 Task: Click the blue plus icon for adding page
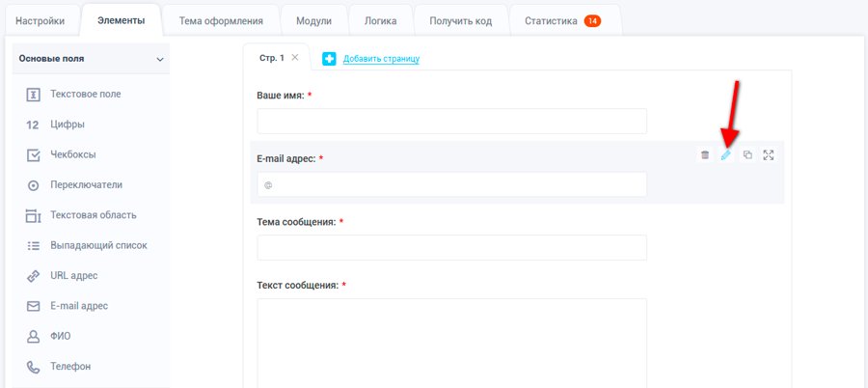(x=329, y=59)
